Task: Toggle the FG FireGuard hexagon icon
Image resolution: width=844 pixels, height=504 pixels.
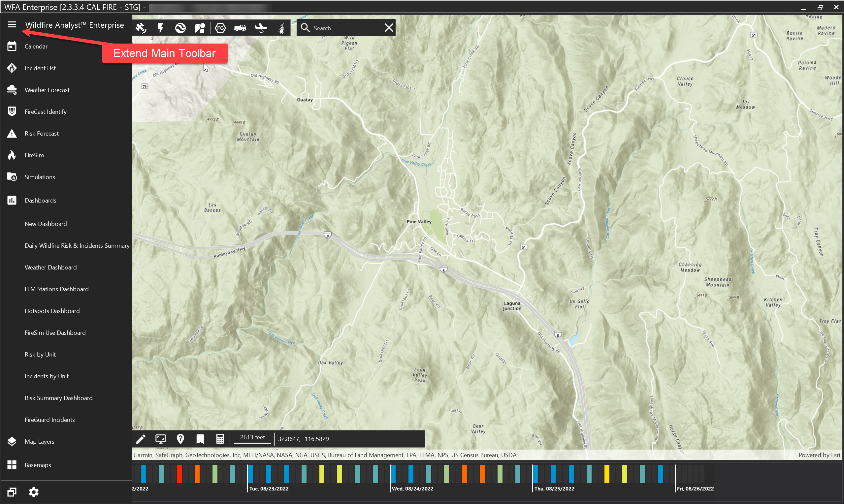Action: tap(220, 28)
